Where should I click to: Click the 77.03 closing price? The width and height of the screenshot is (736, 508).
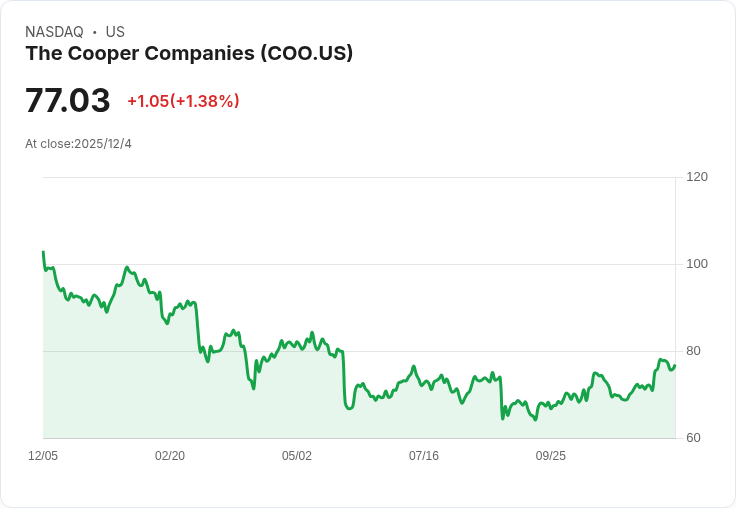point(67,101)
